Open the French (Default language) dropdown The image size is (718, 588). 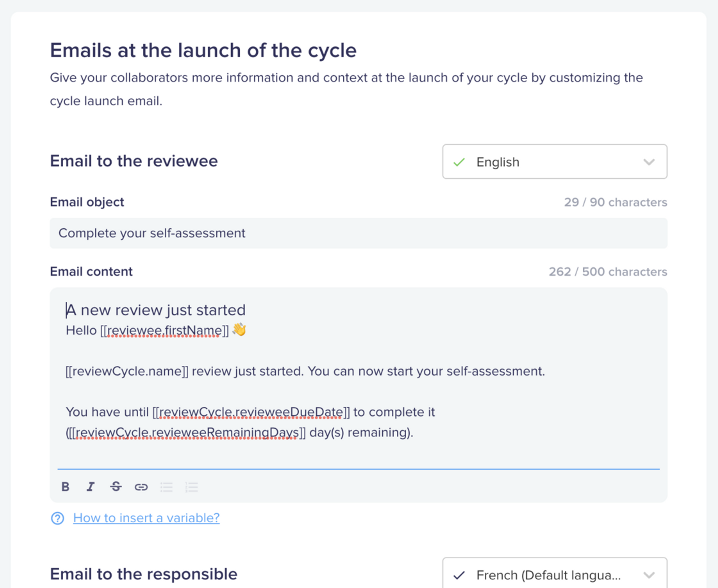[555, 573]
